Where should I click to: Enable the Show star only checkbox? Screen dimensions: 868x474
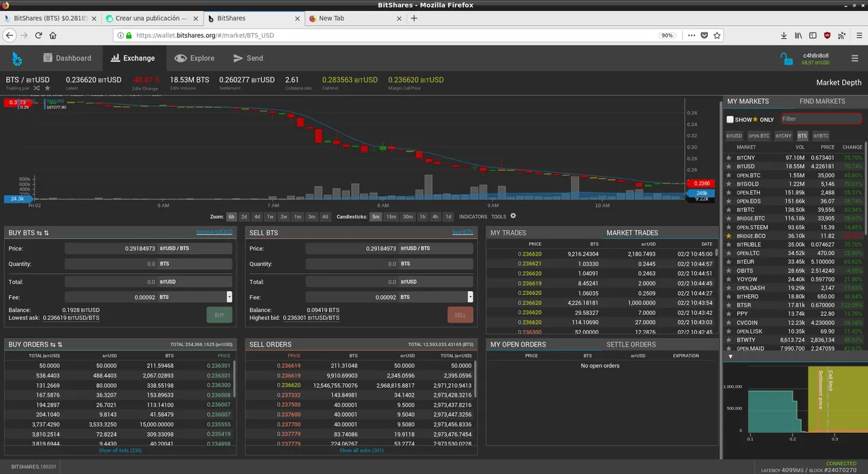730,119
